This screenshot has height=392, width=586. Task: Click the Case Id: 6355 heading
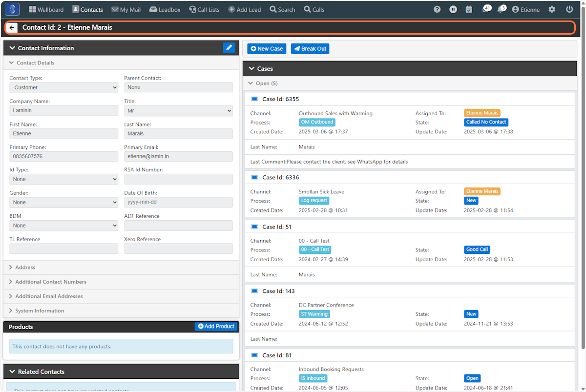coord(280,99)
